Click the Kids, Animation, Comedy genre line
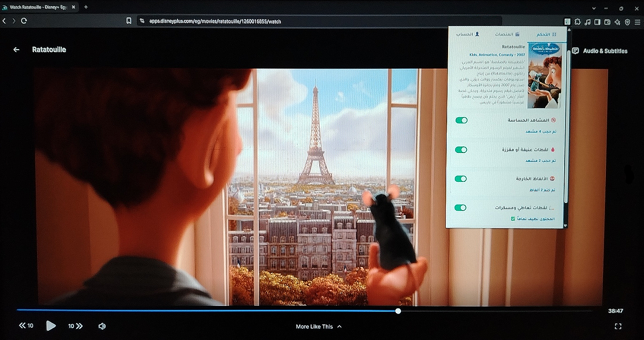The image size is (644, 340). pos(497,55)
